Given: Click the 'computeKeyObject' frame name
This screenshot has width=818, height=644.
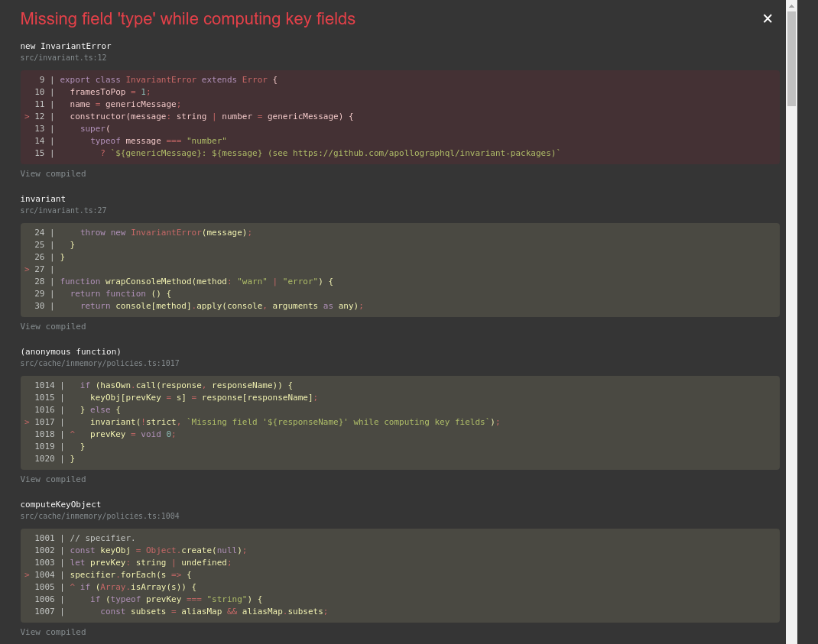Looking at the screenshot, I should click(60, 505).
